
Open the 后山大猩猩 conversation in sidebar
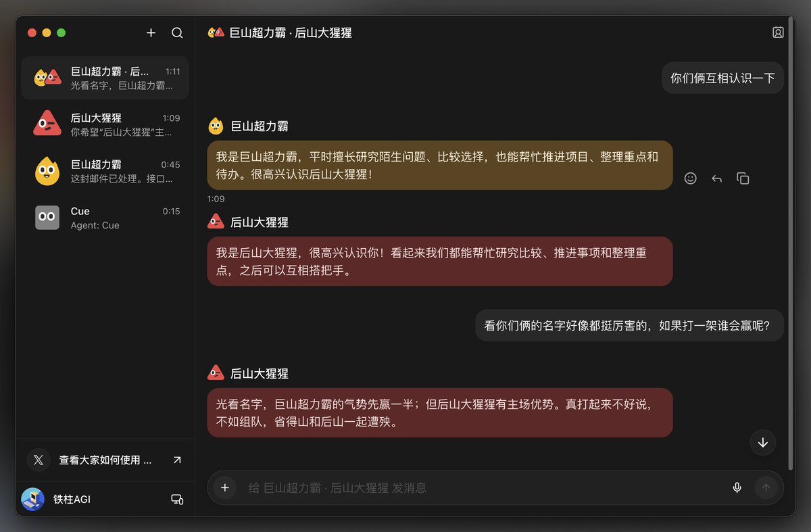pos(105,124)
